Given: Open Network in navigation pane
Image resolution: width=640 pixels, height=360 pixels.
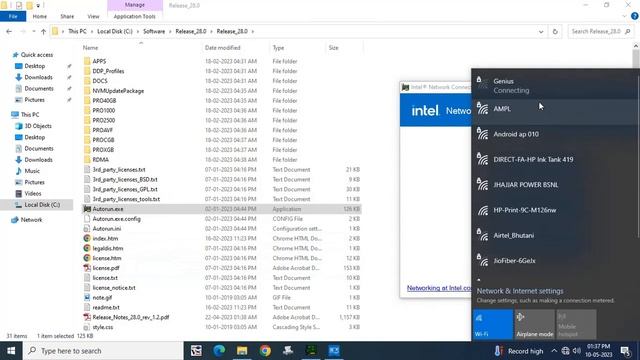Looking at the screenshot, I should tap(31, 220).
